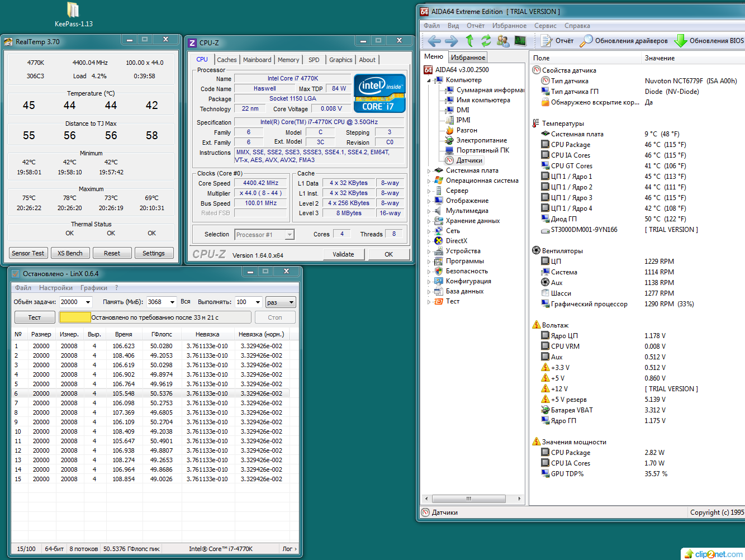Image resolution: width=745 pixels, height=560 pixels.
Task: Click the blue Back arrow in AIDA64 toolbar
Action: tap(434, 41)
